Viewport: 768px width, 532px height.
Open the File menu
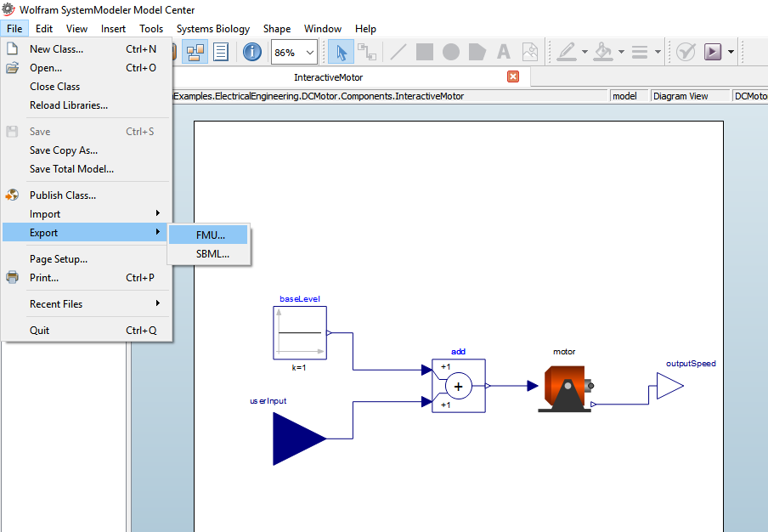[x=14, y=29]
